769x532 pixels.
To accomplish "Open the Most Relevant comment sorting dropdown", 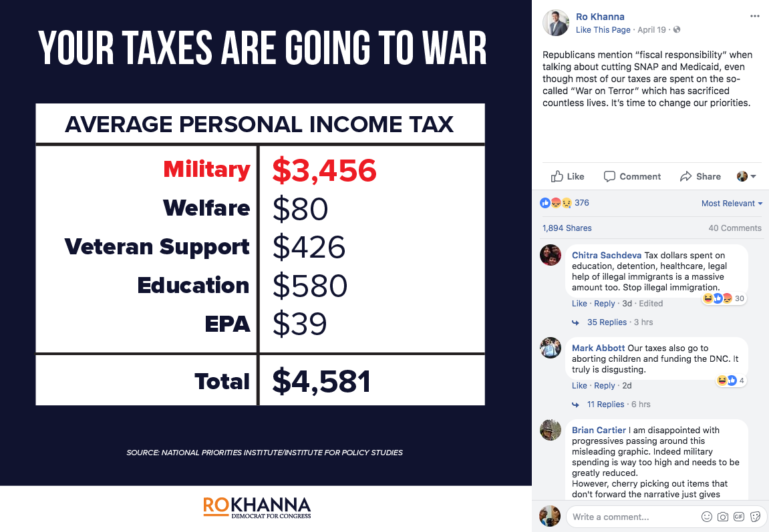I will coord(732,204).
